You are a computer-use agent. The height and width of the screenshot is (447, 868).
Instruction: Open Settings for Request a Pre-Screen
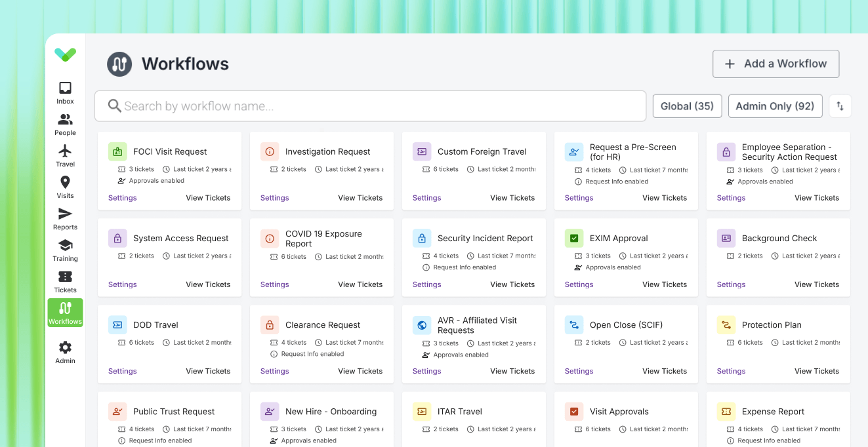[x=579, y=198]
